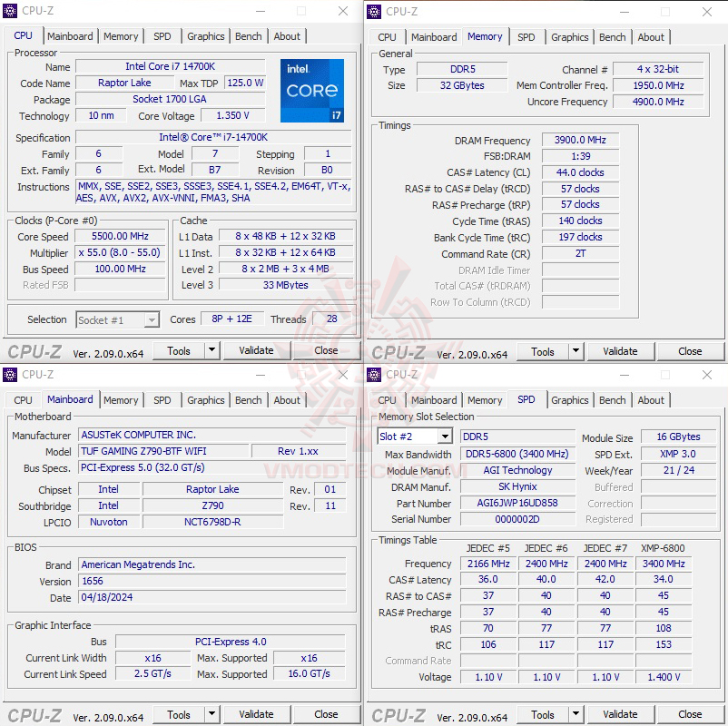
Task: Click the Tools button in the CPU window
Action: coord(179,350)
